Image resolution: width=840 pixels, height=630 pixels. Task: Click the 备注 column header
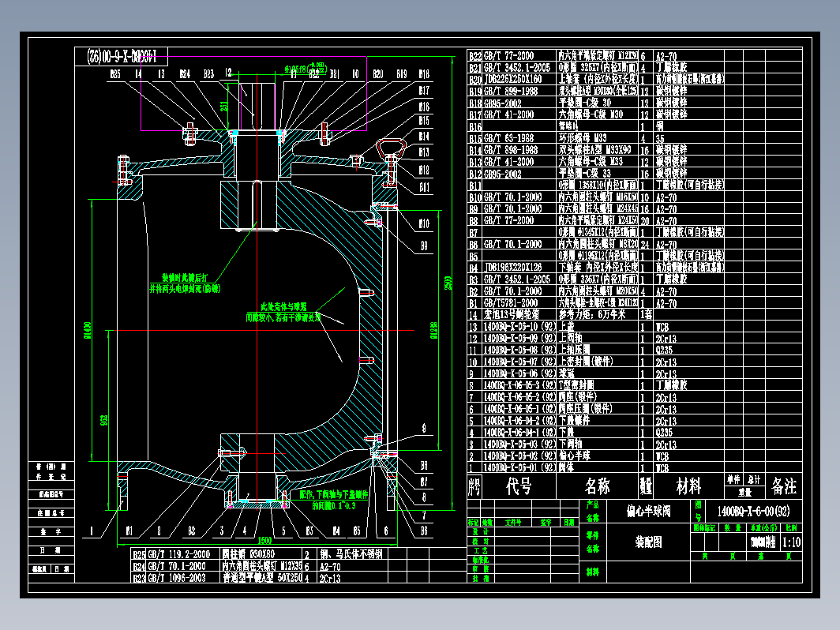[783, 486]
